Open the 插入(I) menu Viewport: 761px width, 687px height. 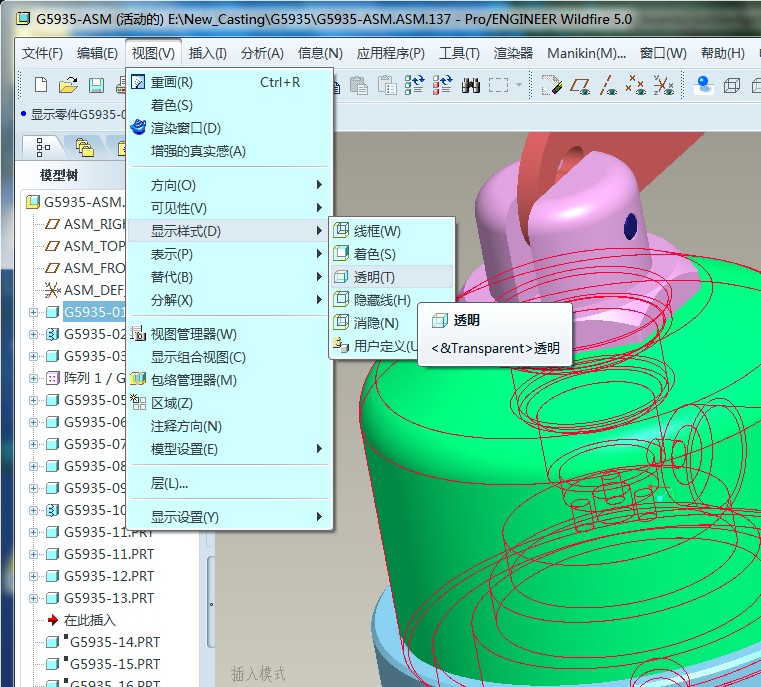click(207, 53)
